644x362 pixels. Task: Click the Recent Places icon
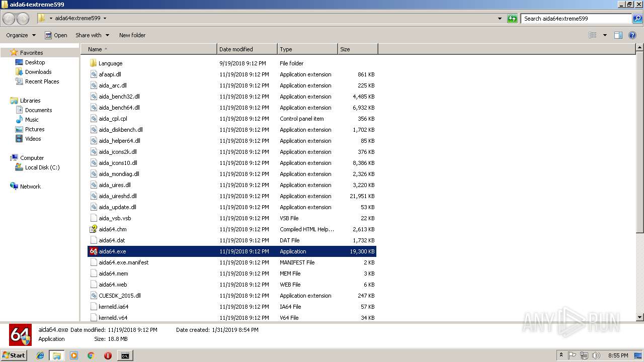pyautogui.click(x=19, y=81)
